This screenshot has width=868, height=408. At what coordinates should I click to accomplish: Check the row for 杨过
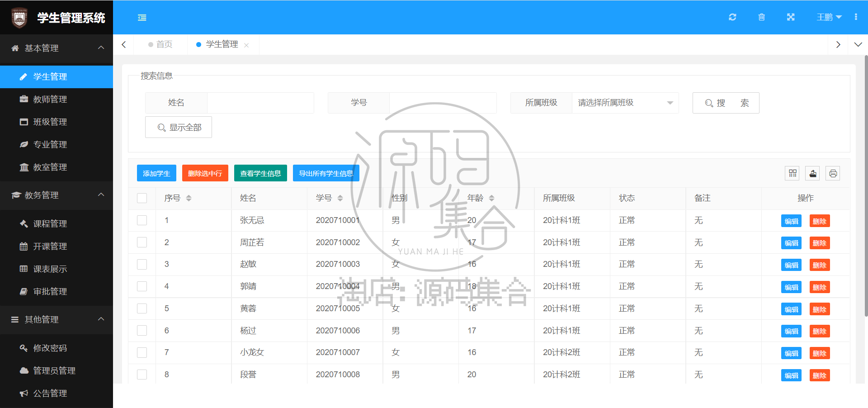(x=142, y=331)
